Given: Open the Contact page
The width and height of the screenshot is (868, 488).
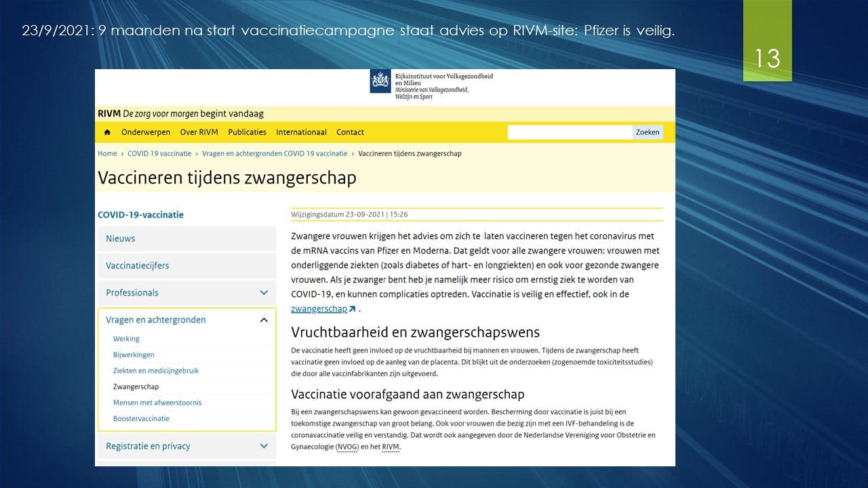Looking at the screenshot, I should 350,132.
